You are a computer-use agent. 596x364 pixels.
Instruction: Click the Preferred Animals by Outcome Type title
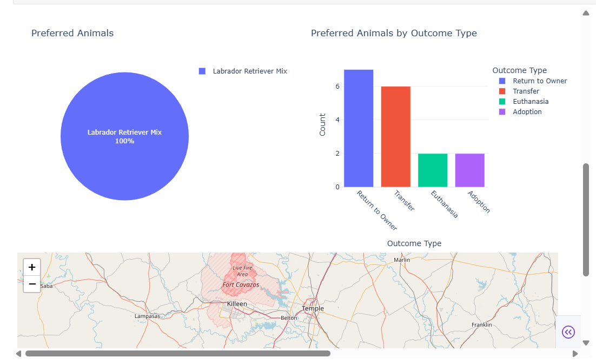point(394,33)
